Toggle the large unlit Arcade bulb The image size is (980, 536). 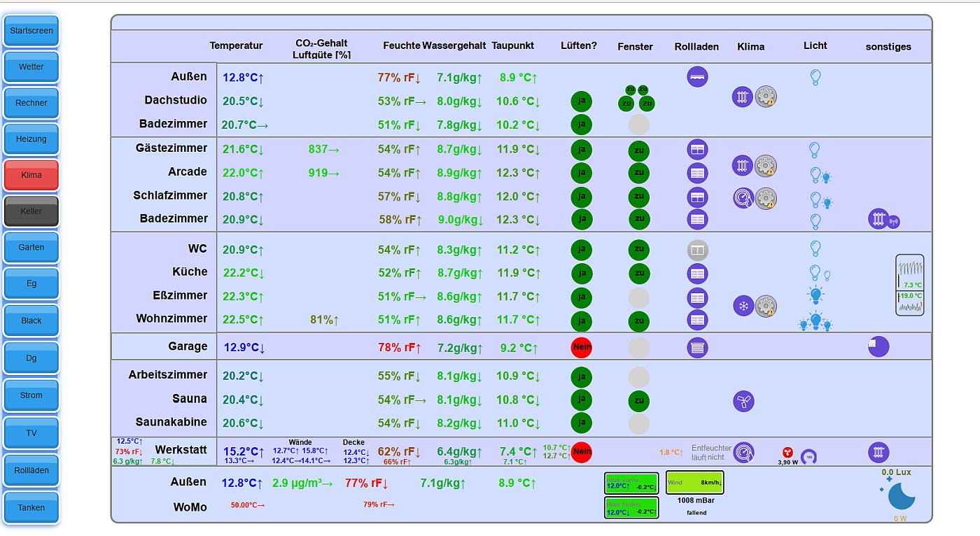(815, 174)
